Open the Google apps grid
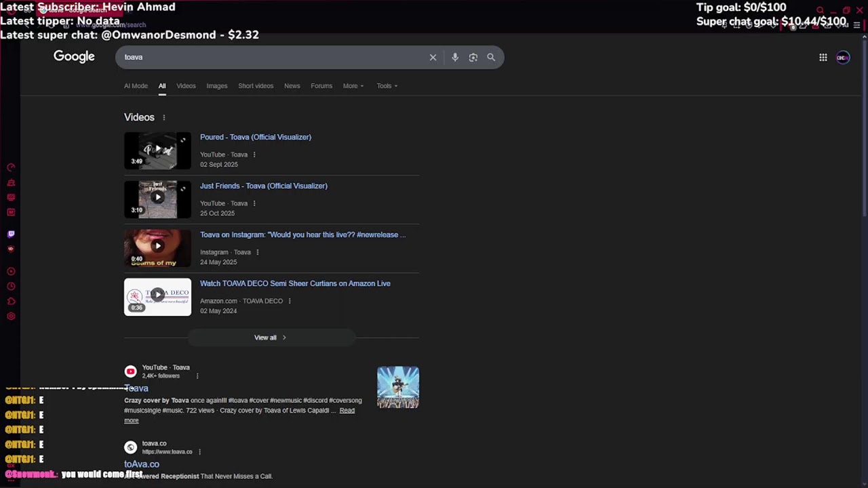Image resolution: width=868 pixels, height=488 pixels. pyautogui.click(x=823, y=58)
